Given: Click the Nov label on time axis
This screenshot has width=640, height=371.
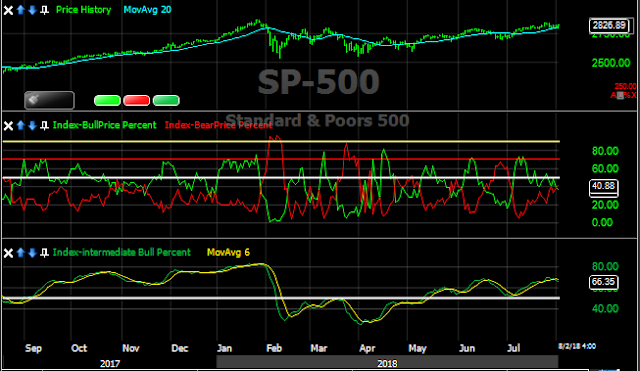Looking at the screenshot, I should tap(131, 348).
